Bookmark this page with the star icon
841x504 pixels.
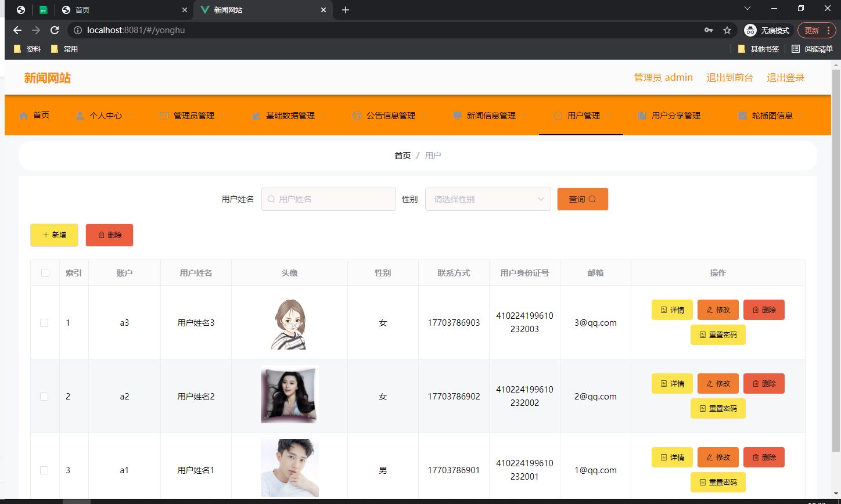pyautogui.click(x=727, y=30)
